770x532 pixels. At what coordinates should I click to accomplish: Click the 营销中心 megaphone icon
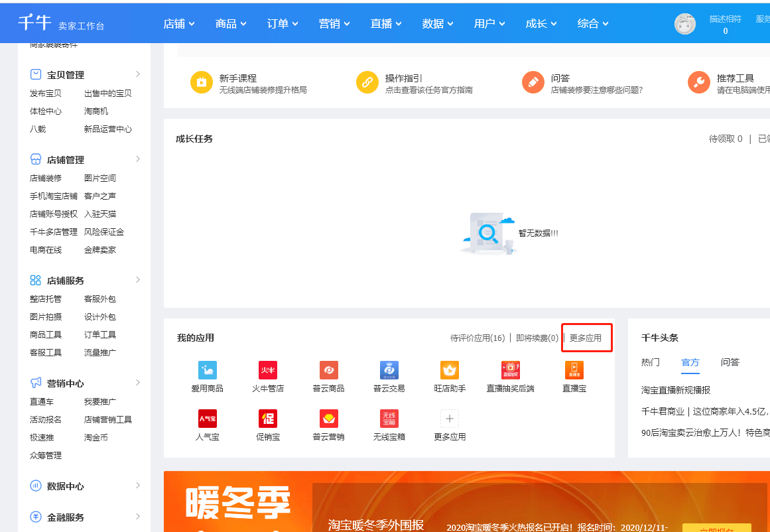pos(36,383)
